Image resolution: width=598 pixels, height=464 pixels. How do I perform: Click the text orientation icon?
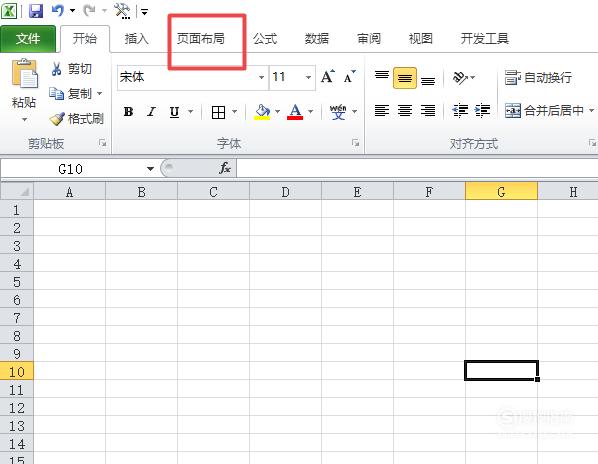pos(460,78)
